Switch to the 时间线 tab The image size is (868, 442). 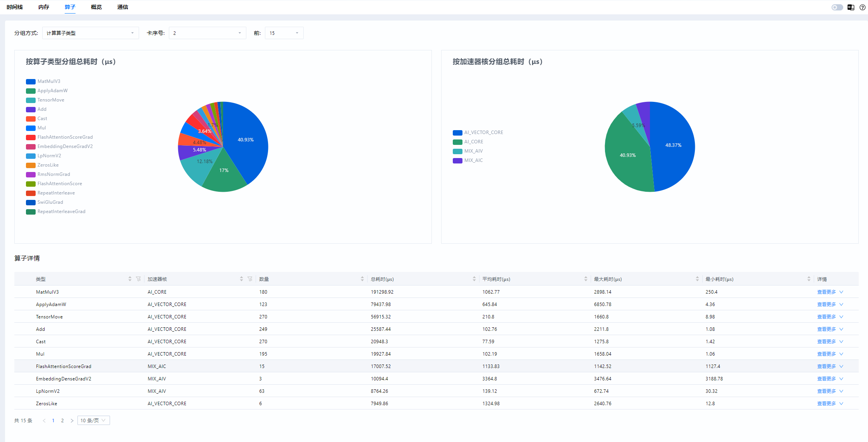pos(15,7)
